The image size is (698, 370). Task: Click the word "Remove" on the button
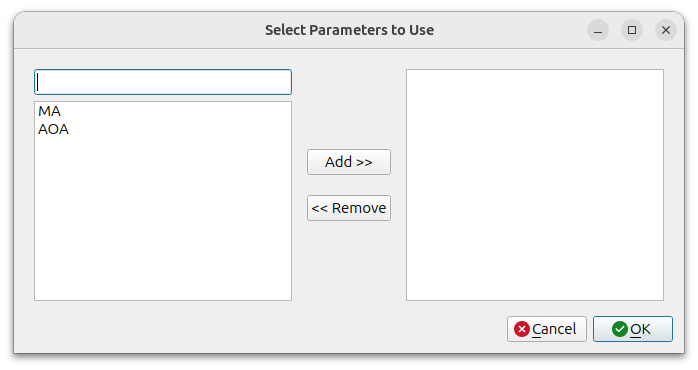(359, 208)
